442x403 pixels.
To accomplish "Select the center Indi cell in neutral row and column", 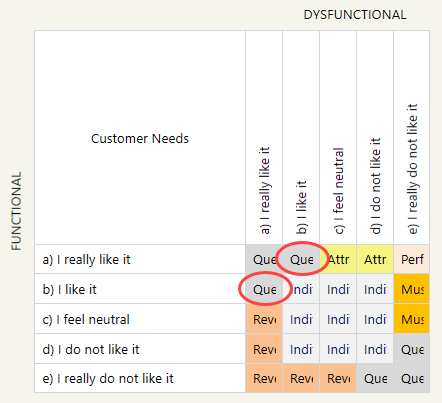I will click(x=338, y=319).
